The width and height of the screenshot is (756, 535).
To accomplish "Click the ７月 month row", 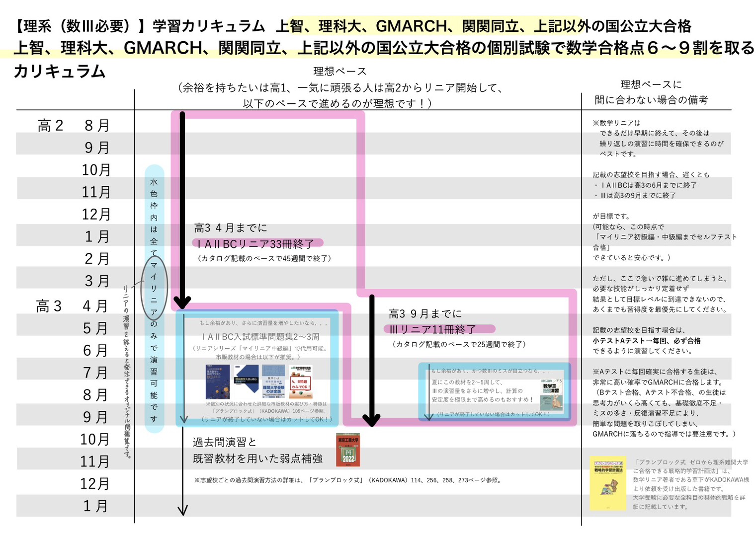I will pyautogui.click(x=95, y=373).
